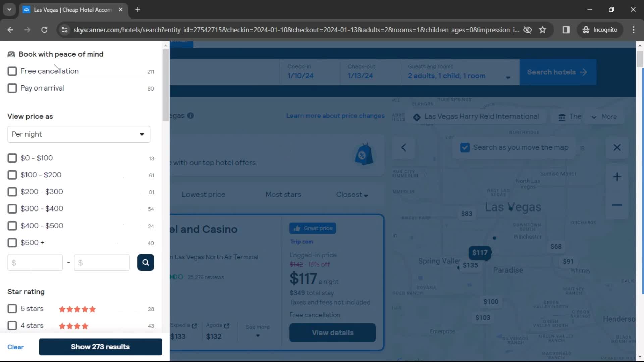Select the $68 map price marker
This screenshot has height=362, width=644.
click(556, 247)
